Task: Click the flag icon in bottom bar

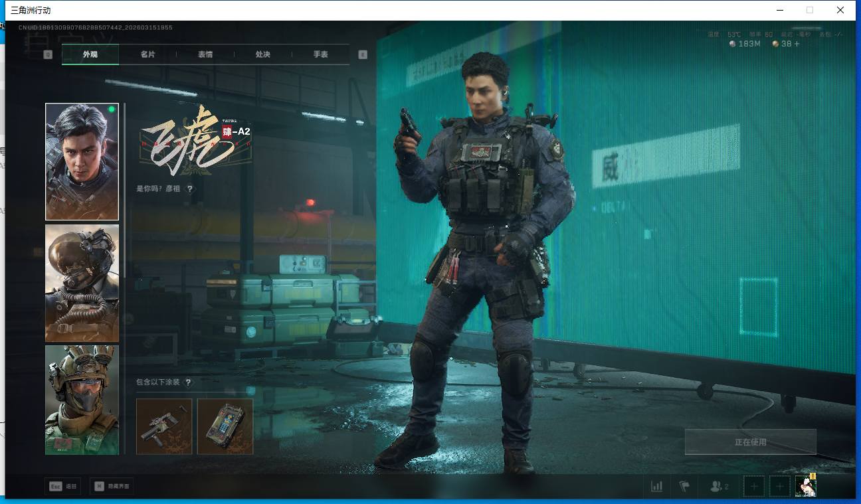Action: 684,487
